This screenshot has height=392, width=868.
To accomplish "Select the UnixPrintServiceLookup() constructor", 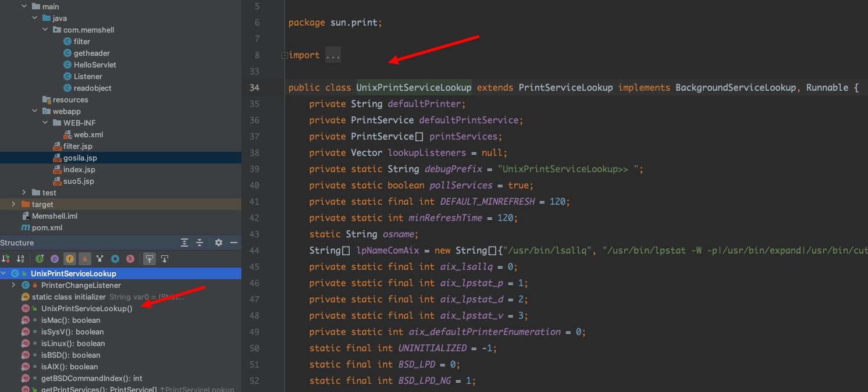I will click(x=86, y=309).
